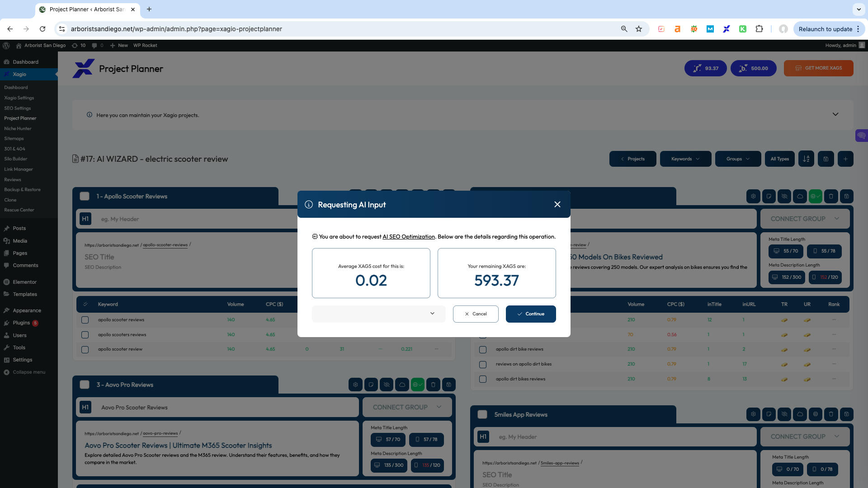
Task: Check the 5miles App Reviews group checkbox
Action: [482, 414]
